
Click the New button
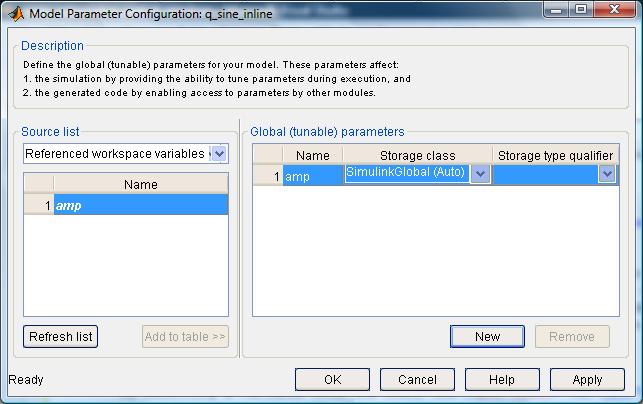(487, 337)
